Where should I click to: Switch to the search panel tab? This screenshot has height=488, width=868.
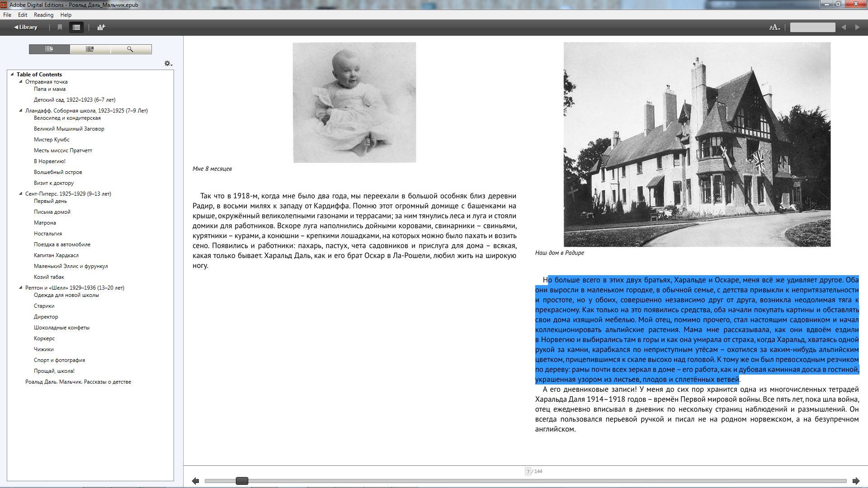coord(131,49)
